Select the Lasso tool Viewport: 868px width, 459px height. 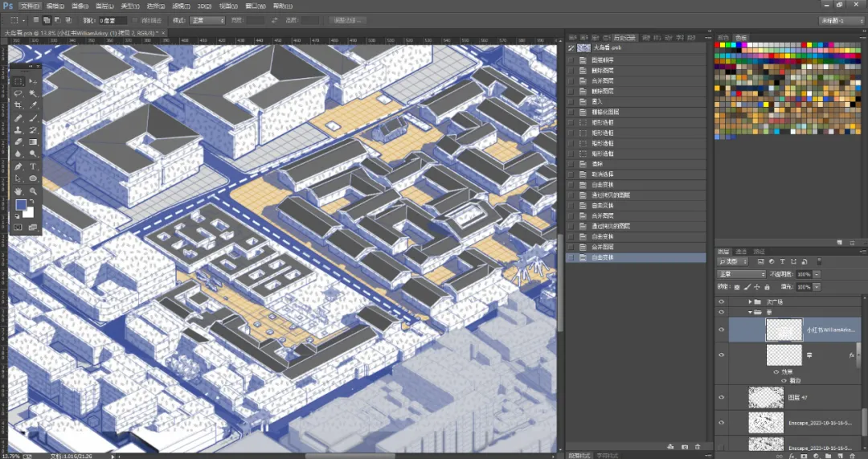click(18, 93)
